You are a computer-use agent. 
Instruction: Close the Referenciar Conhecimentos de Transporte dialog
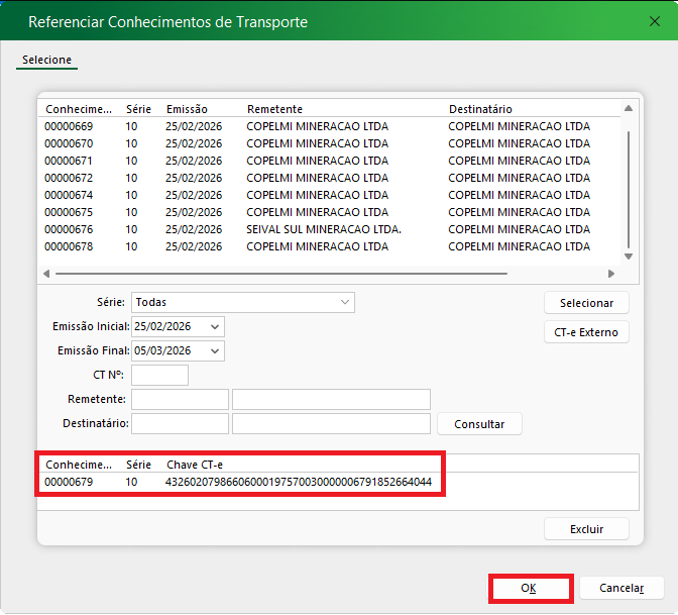pos(654,21)
